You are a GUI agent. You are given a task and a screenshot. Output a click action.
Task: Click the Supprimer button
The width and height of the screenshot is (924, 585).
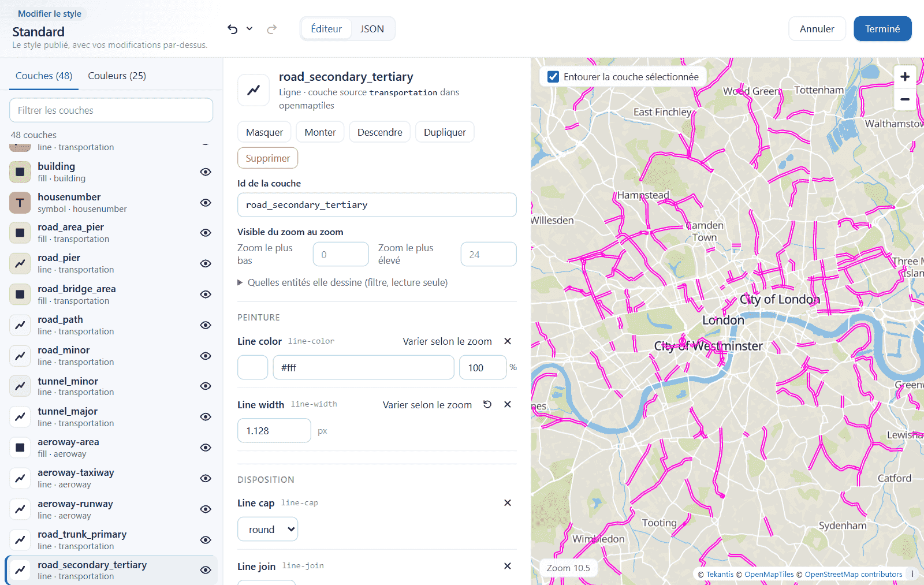(267, 158)
